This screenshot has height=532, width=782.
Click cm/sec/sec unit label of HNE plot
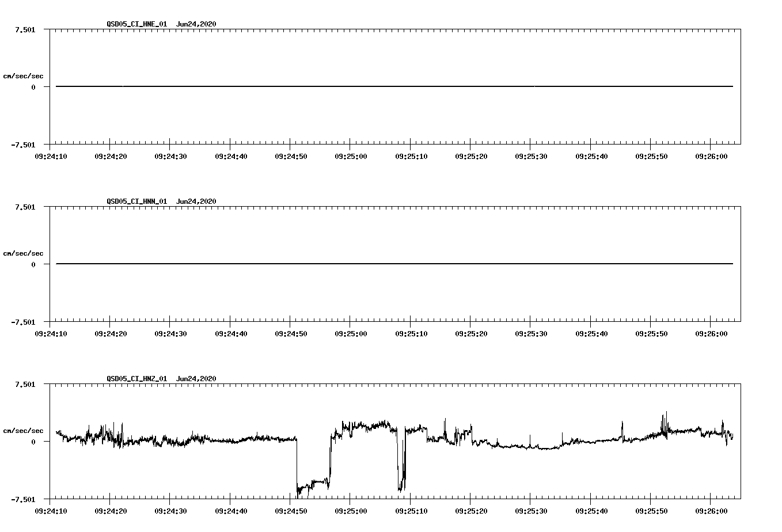(23, 76)
